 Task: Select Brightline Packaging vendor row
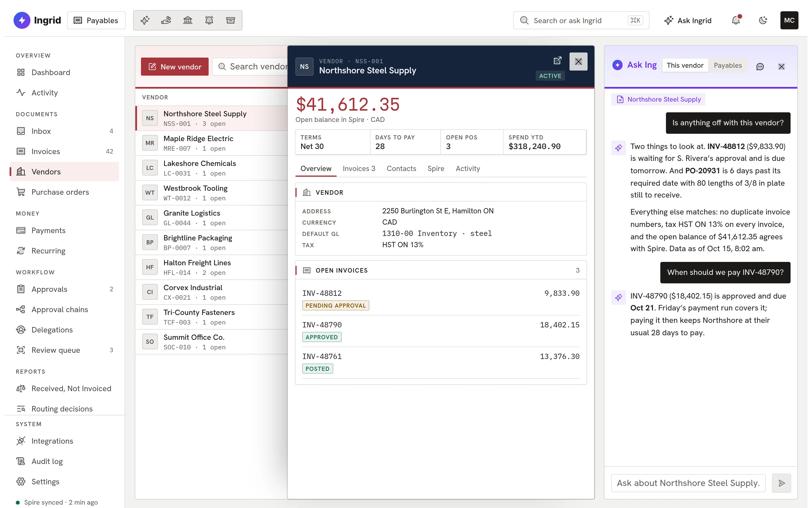(x=211, y=243)
